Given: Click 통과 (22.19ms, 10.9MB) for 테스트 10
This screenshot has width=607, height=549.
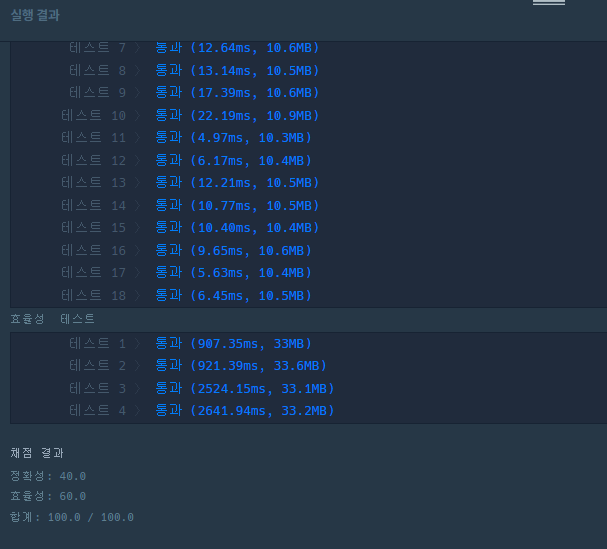Looking at the screenshot, I should [237, 115].
